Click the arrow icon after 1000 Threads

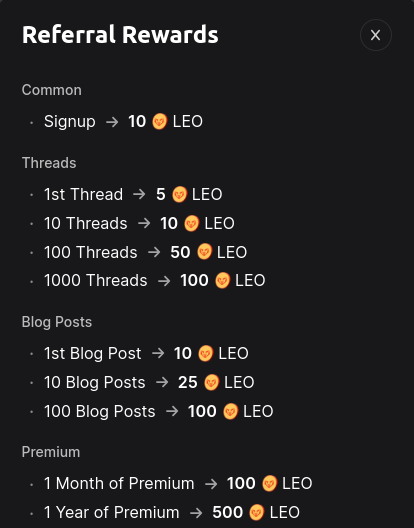pos(164,281)
